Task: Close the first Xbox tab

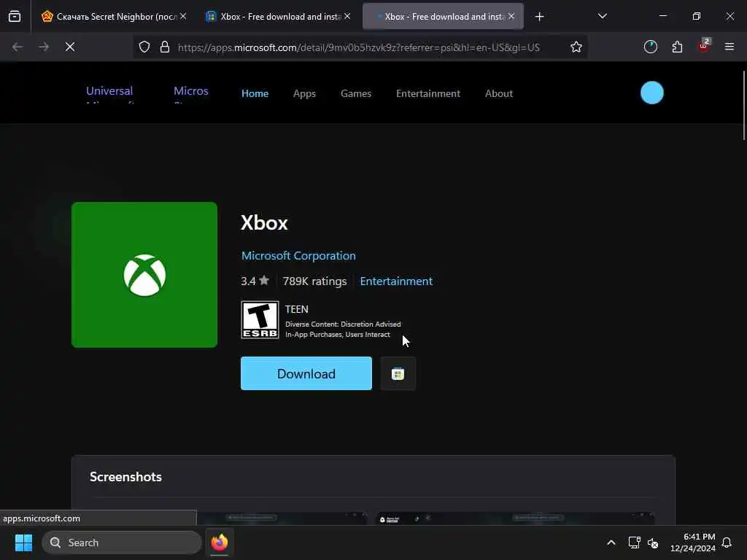Action: 347,16
